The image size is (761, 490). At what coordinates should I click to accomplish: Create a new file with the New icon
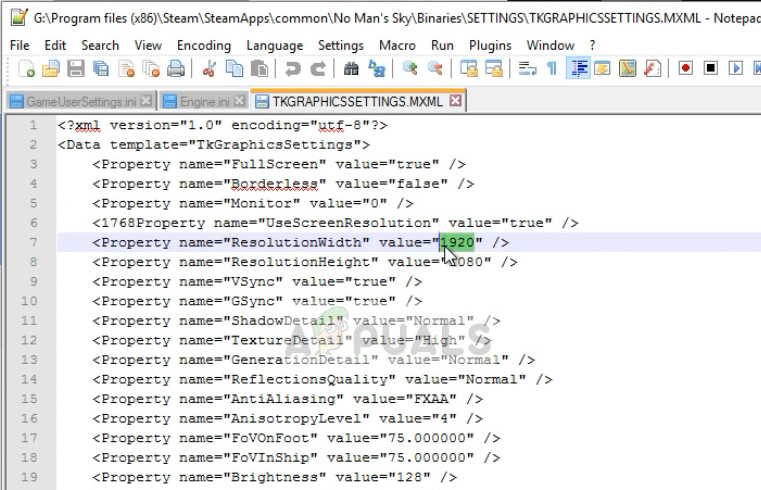click(x=26, y=69)
